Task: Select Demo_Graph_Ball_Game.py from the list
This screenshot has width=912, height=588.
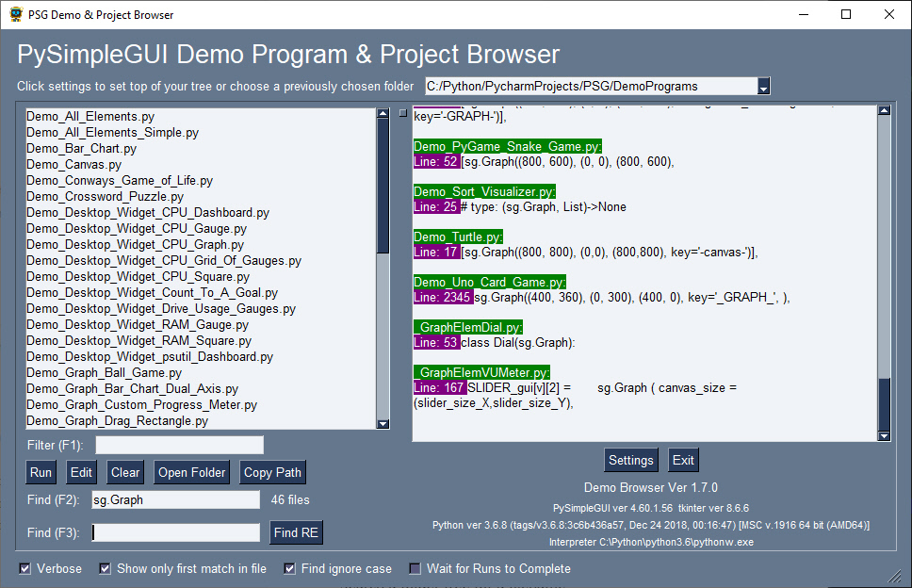Action: click(x=104, y=373)
